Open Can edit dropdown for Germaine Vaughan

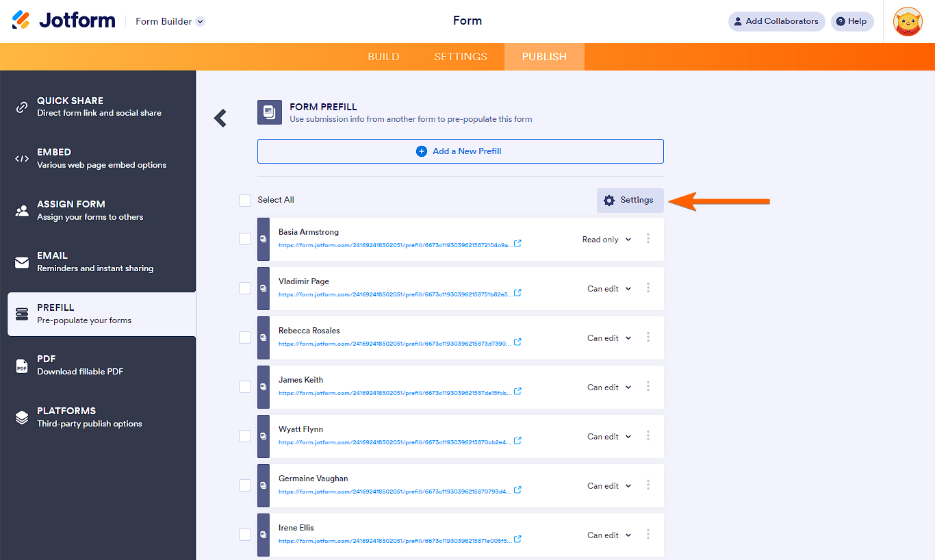click(x=609, y=486)
